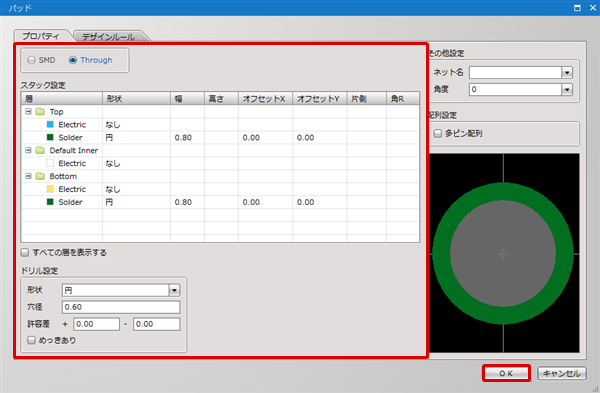
Task: Enable すべての層を表示する checkbox
Action: coord(25,252)
